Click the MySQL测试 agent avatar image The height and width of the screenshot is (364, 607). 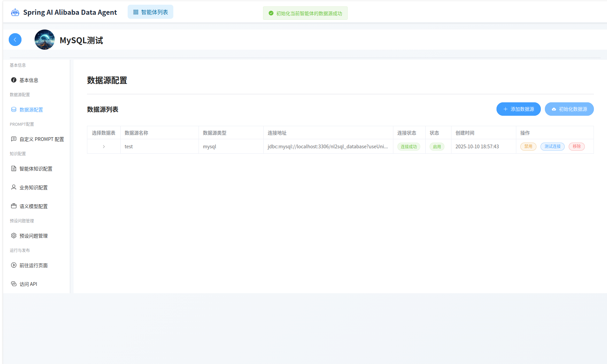[45, 40]
